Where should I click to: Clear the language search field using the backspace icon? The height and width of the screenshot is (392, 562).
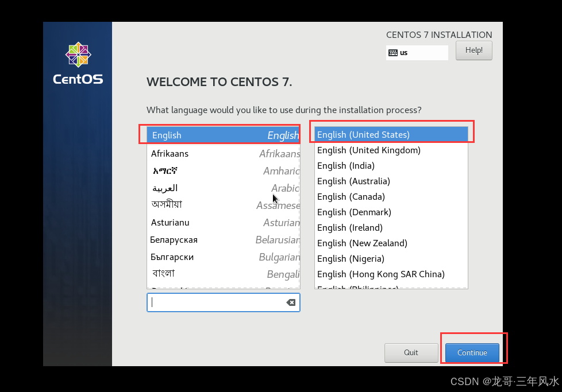(x=291, y=302)
